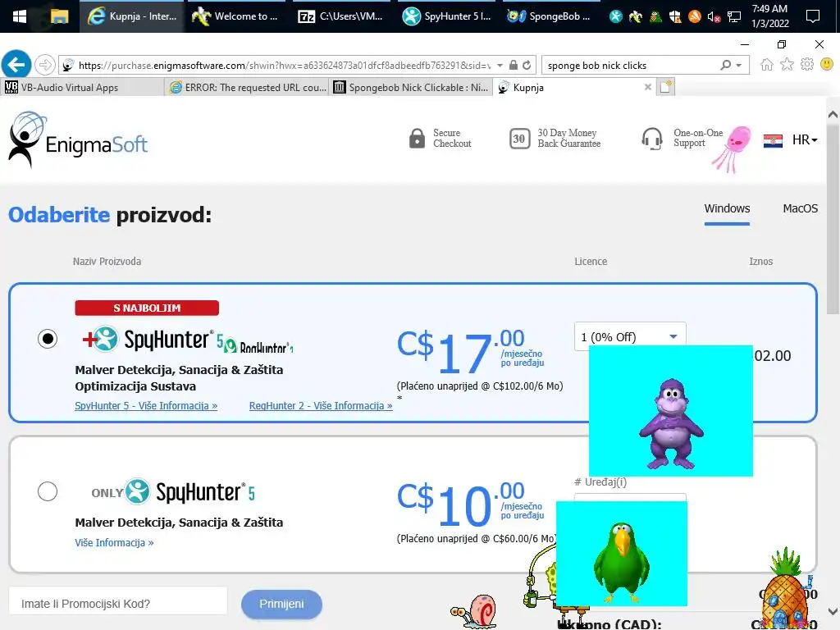
Task: Click the search magnifier icon
Action: [725, 66]
